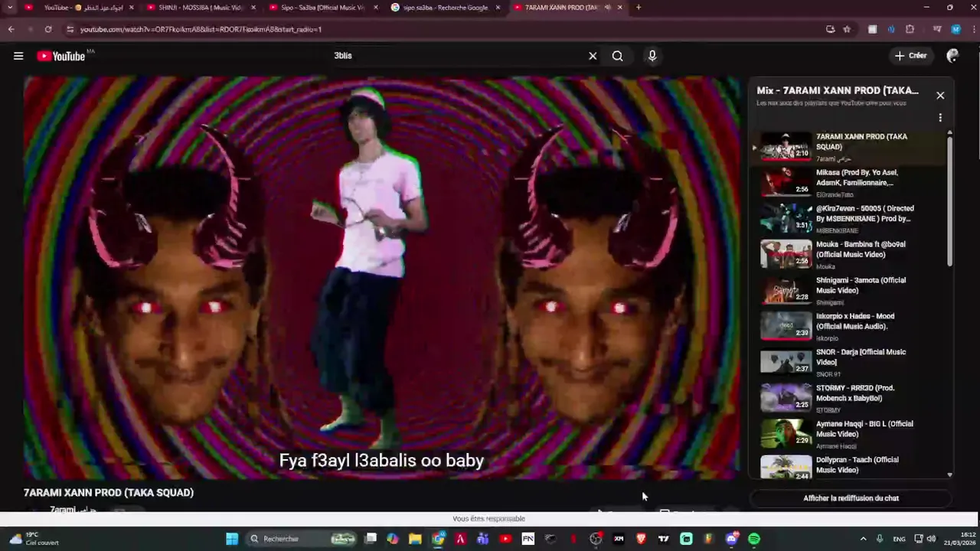Show hidden system tray icons
This screenshot has height=551, width=980.
863,539
